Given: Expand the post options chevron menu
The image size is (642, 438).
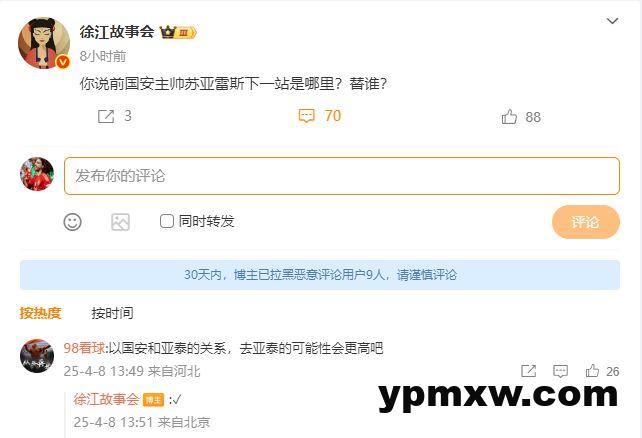Looking at the screenshot, I should 612,21.
